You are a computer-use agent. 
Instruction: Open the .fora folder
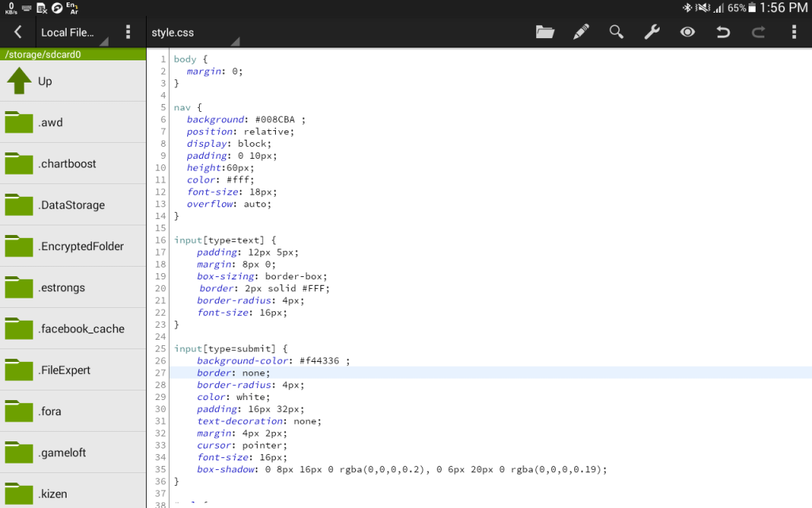click(73, 411)
